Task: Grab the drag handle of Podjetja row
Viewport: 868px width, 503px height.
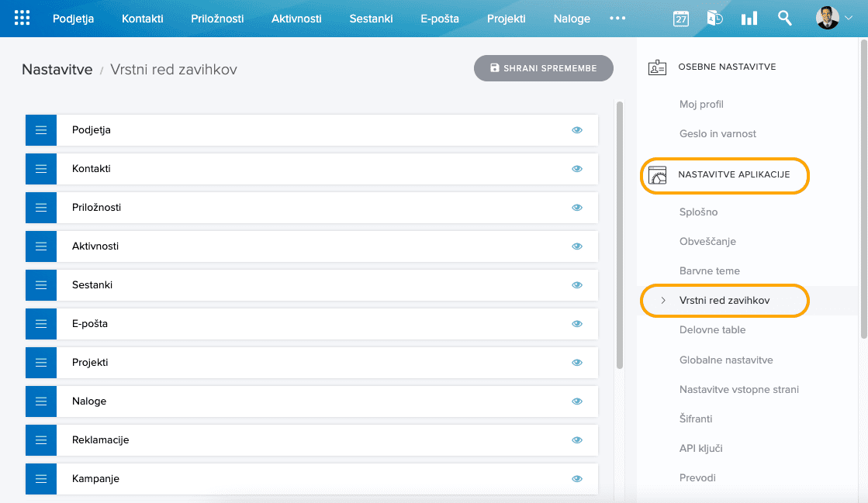Action: point(40,129)
